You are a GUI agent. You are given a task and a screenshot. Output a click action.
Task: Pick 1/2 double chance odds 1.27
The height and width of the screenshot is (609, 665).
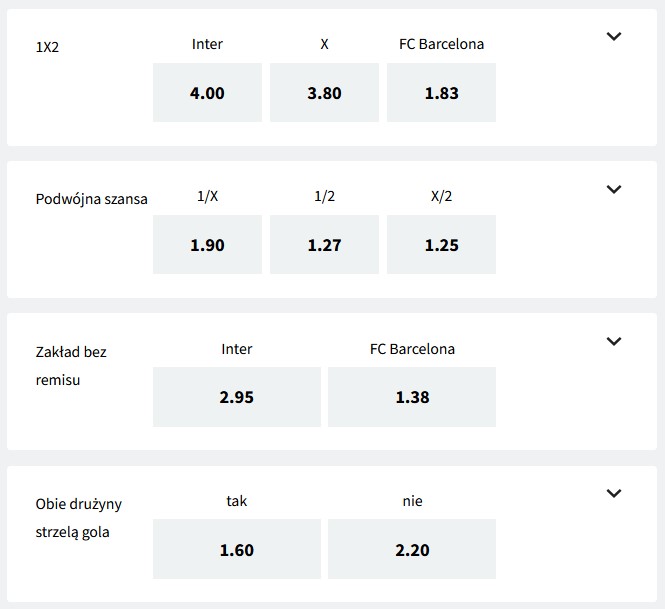click(x=324, y=245)
